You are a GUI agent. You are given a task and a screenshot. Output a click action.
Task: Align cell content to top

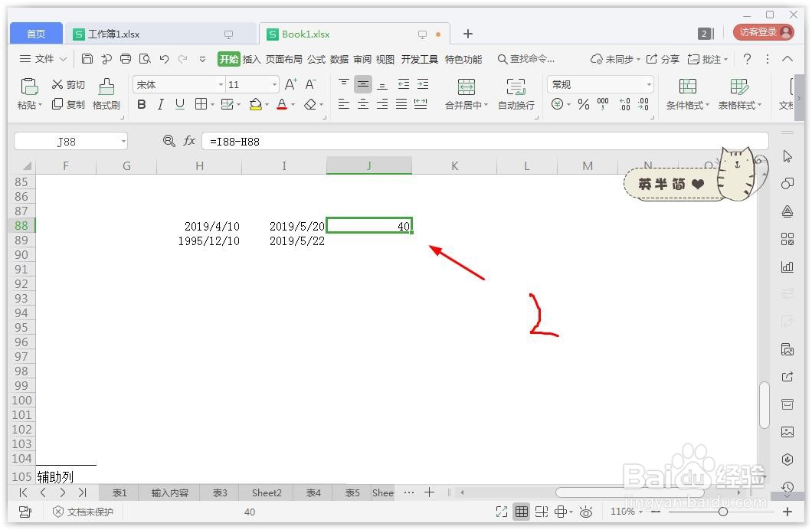(x=343, y=83)
